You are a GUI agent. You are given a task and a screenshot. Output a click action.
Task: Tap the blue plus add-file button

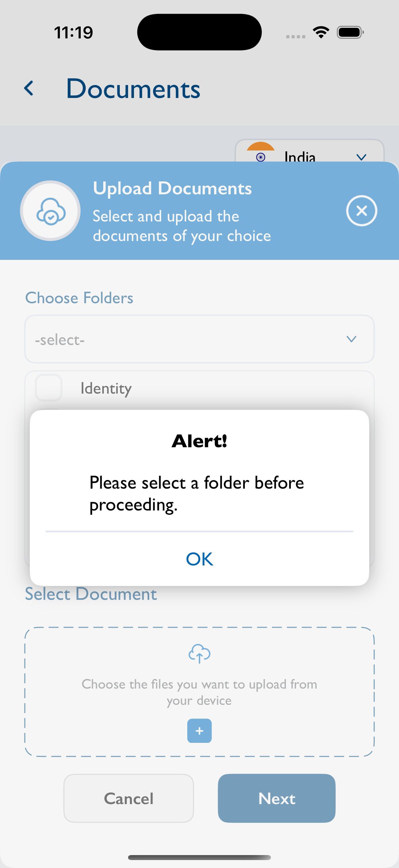199,731
